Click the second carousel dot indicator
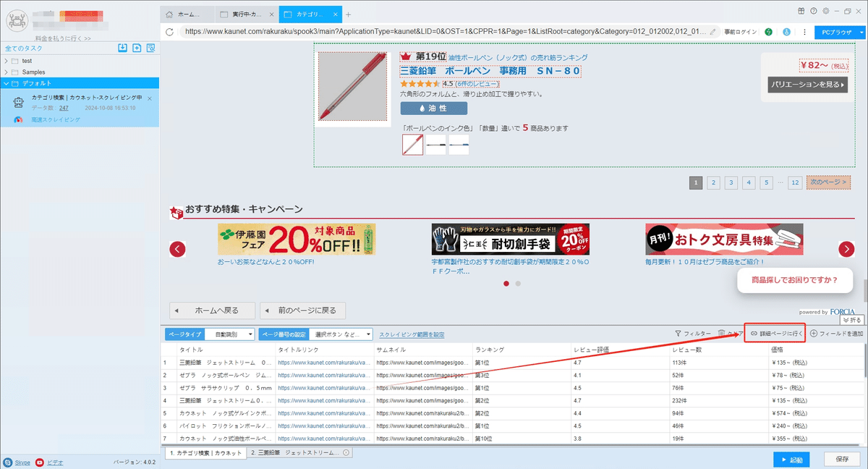Screen dimensions: 868x469 coord(518,284)
